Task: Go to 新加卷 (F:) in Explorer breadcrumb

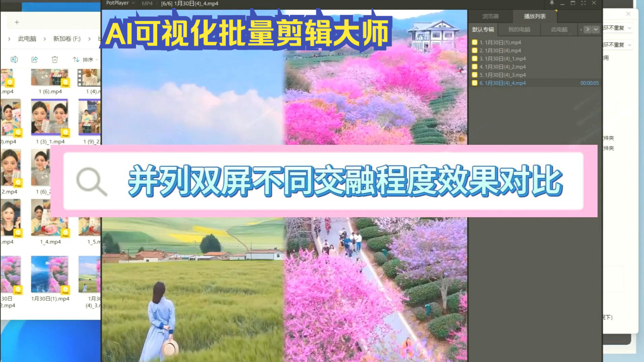Action: pos(67,39)
